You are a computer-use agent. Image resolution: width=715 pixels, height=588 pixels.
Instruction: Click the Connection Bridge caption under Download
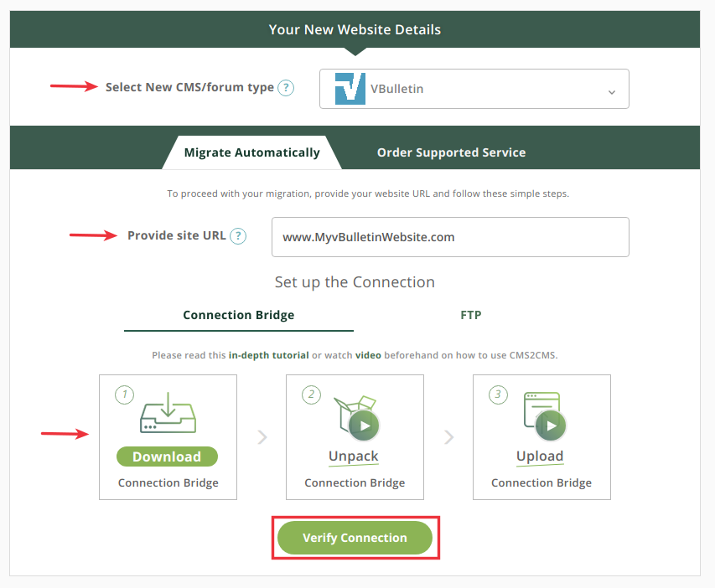(x=168, y=482)
